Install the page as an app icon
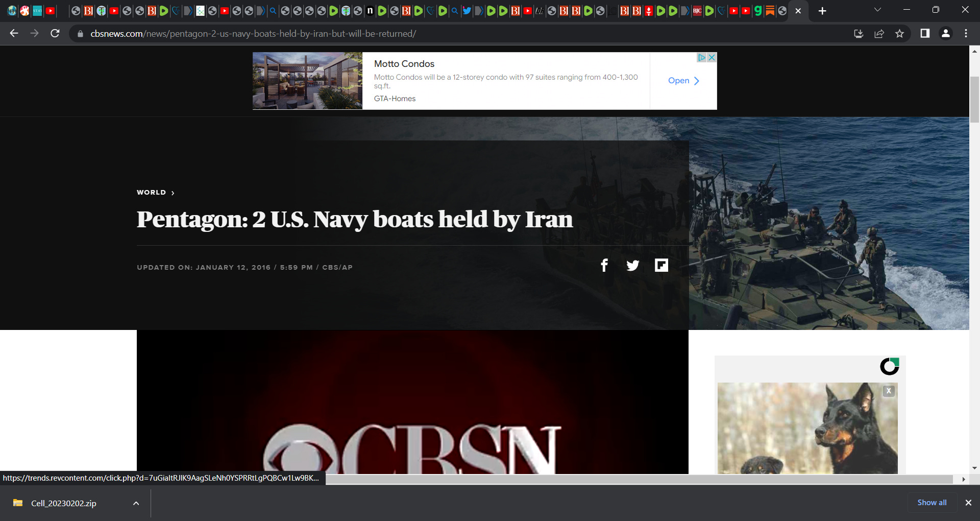The height and width of the screenshot is (521, 980). [x=859, y=34]
